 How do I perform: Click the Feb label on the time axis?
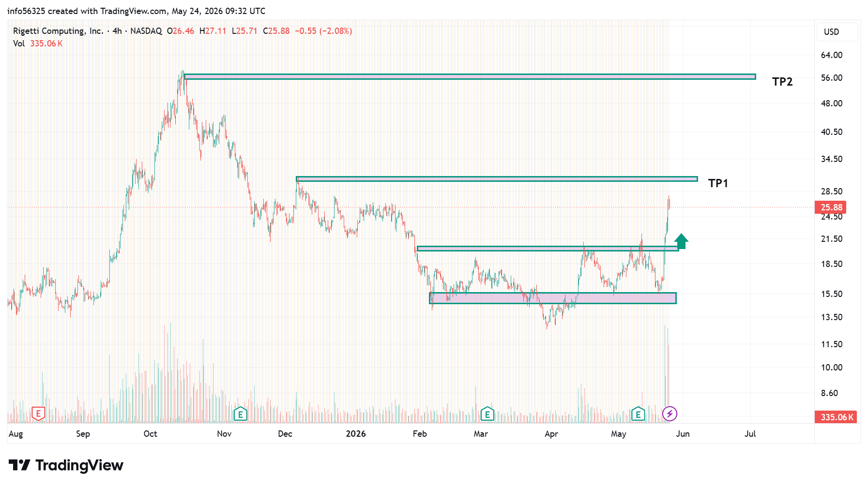[420, 434]
